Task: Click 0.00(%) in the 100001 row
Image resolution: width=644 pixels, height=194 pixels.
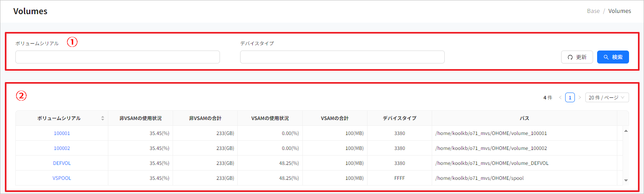Action: point(290,133)
